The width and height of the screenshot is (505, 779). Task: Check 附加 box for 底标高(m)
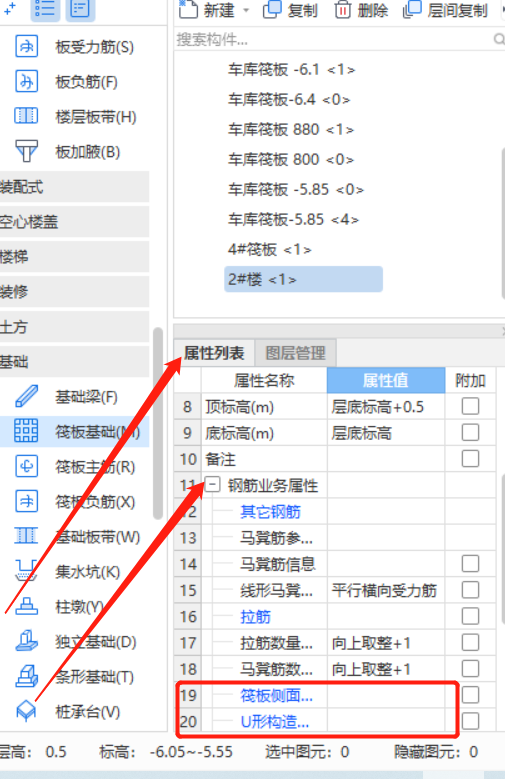point(470,432)
